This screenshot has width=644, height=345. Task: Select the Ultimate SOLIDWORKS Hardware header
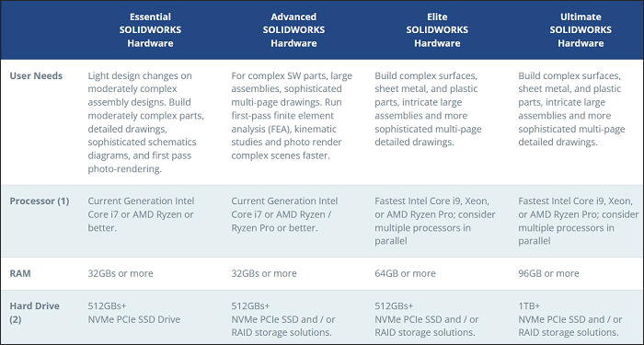click(x=581, y=30)
